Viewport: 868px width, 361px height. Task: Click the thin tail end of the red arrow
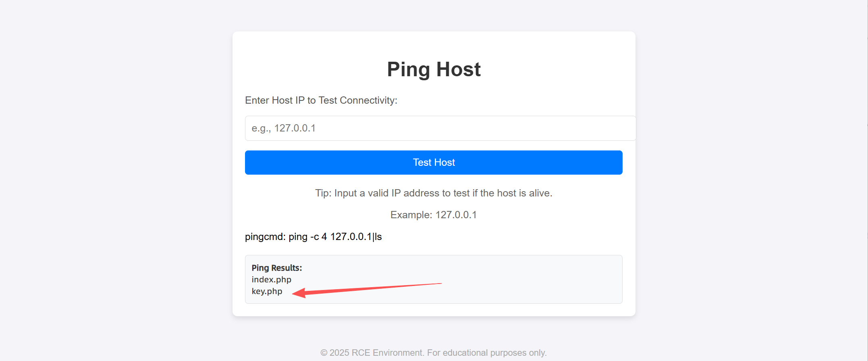coord(438,284)
